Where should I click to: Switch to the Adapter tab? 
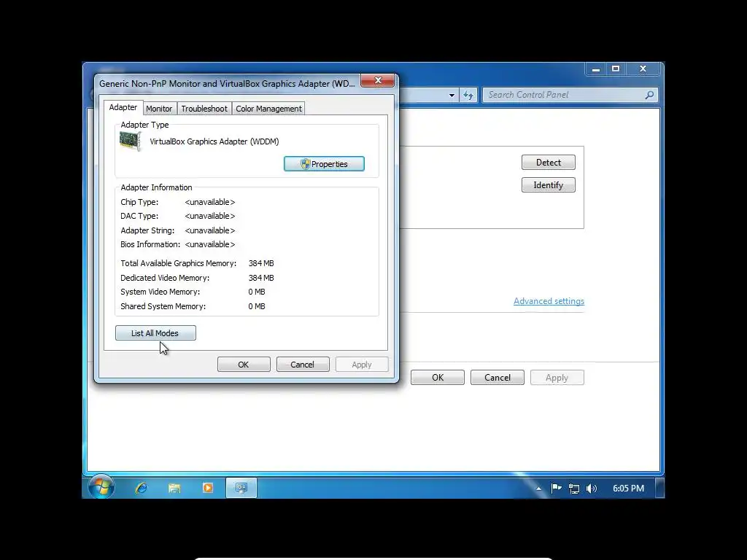(x=123, y=108)
